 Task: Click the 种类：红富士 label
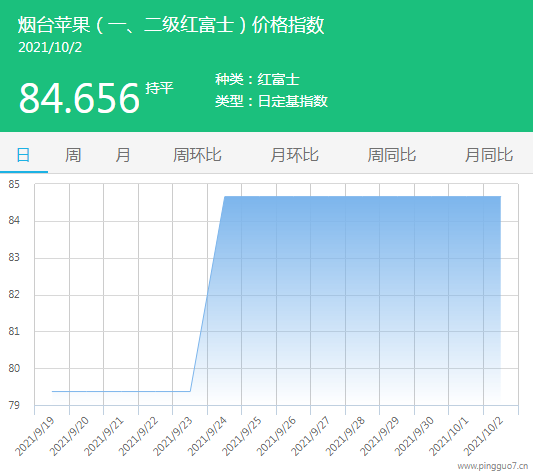click(257, 80)
